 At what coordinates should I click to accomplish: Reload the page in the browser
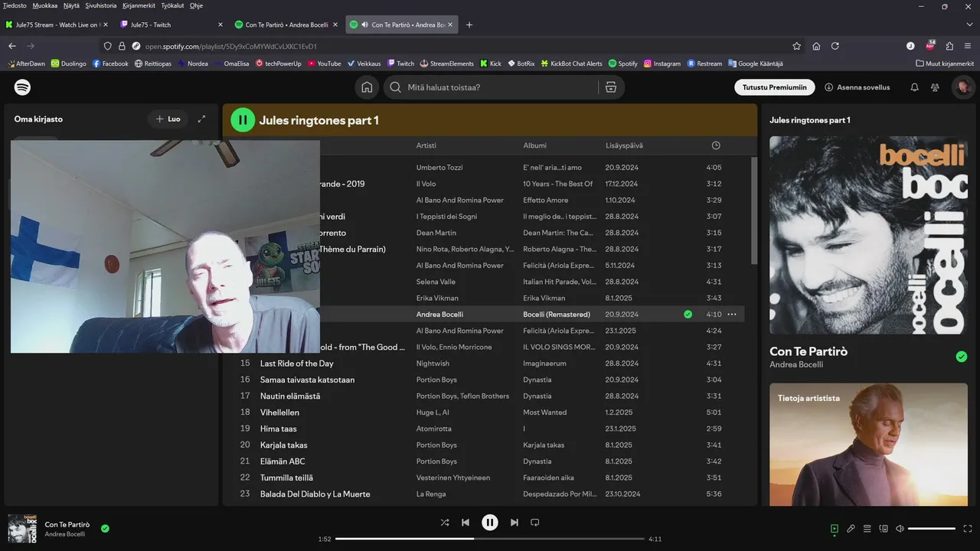tap(835, 46)
